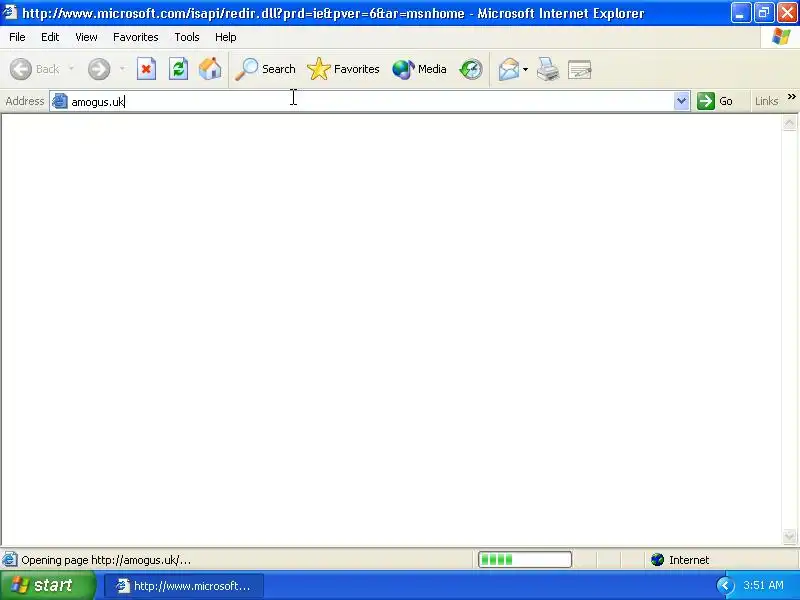800x600 pixels.
Task: Open the Favorites pane from the toolbar star
Action: [343, 69]
